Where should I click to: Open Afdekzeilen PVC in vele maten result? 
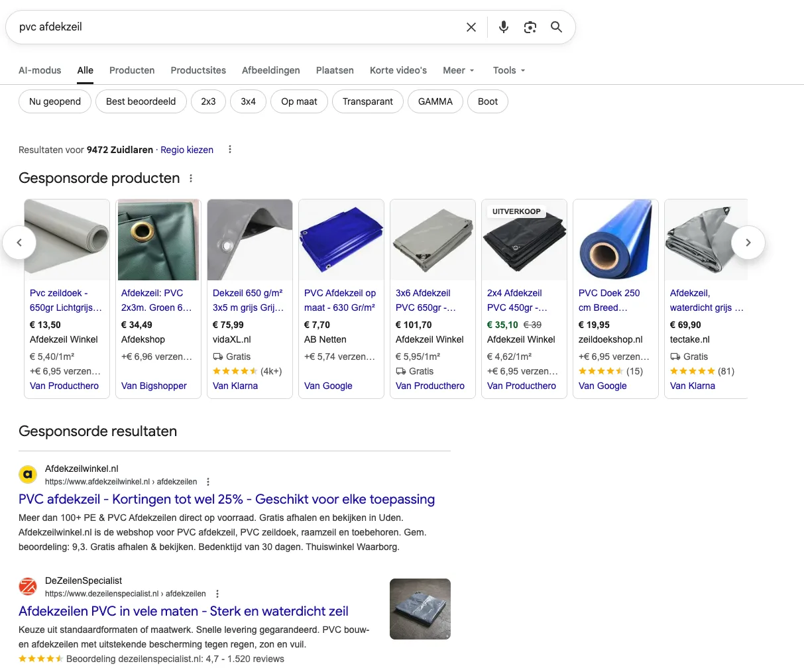(184, 611)
